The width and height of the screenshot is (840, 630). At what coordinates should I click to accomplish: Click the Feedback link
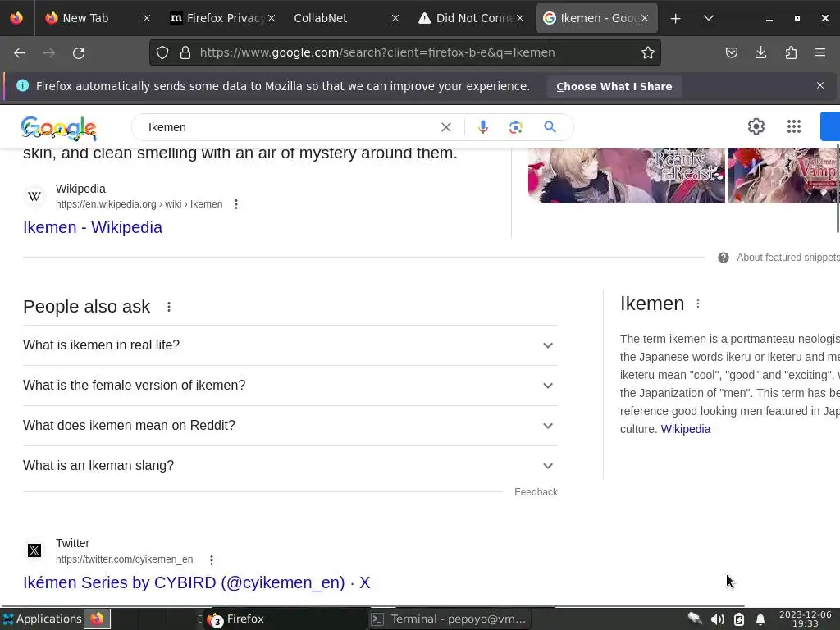536,492
